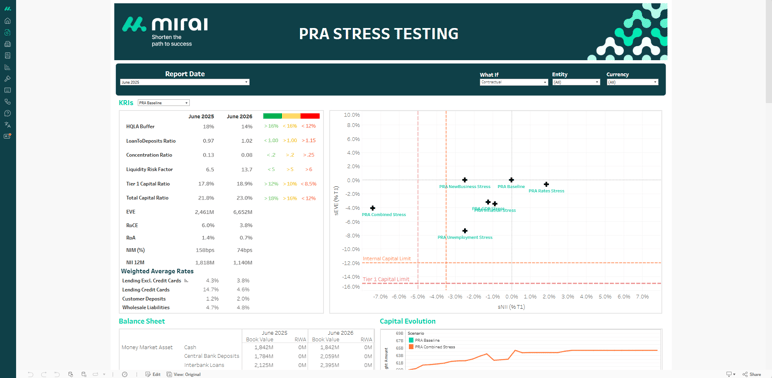772x378 pixels.
Task: Click the Cash book value 1,842M for June 2025
Action: click(265, 347)
